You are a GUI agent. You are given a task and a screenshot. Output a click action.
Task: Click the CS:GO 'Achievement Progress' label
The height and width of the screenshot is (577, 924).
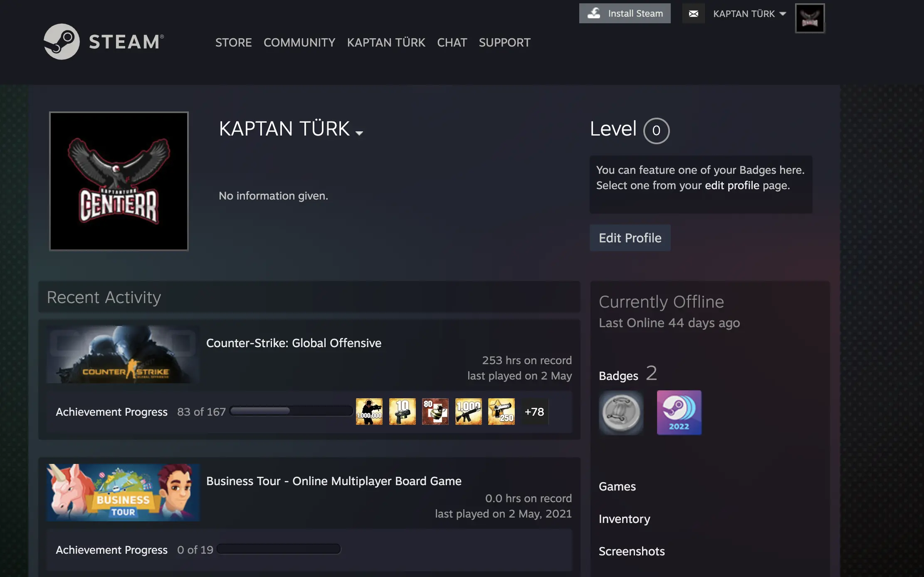111,412
